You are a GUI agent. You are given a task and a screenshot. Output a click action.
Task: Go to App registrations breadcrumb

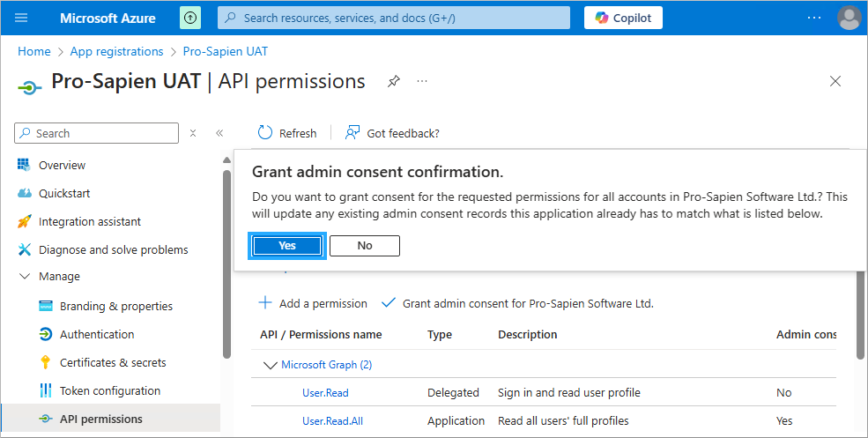116,51
